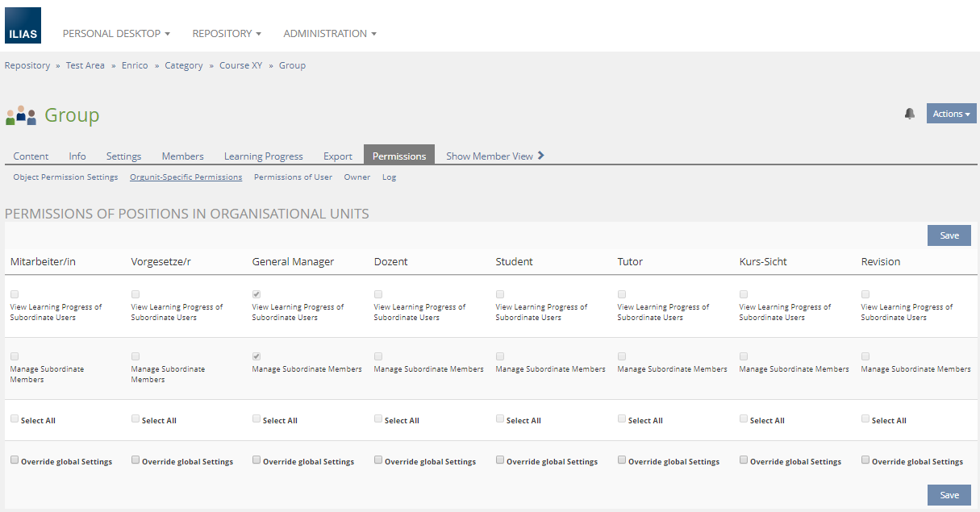Click the Group people icon
The image size is (980, 512).
[21, 115]
